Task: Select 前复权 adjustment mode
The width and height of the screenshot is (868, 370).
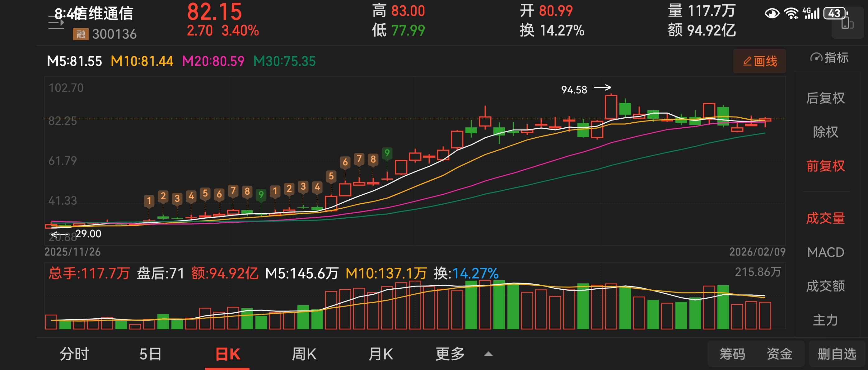Action: (x=825, y=166)
